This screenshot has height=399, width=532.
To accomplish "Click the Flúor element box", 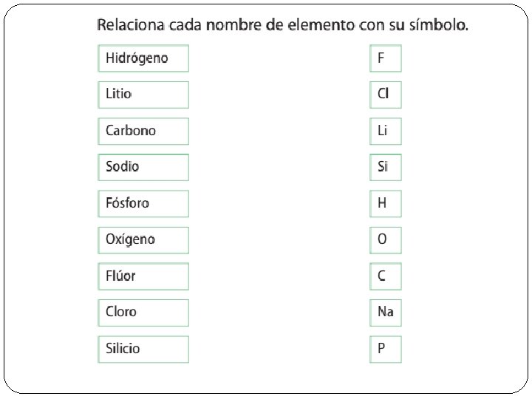I will coord(143,276).
